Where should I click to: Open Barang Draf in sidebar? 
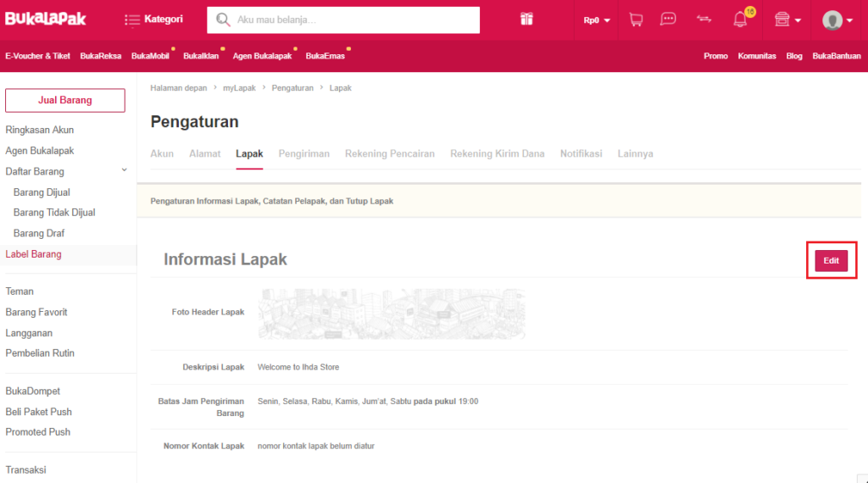(39, 233)
